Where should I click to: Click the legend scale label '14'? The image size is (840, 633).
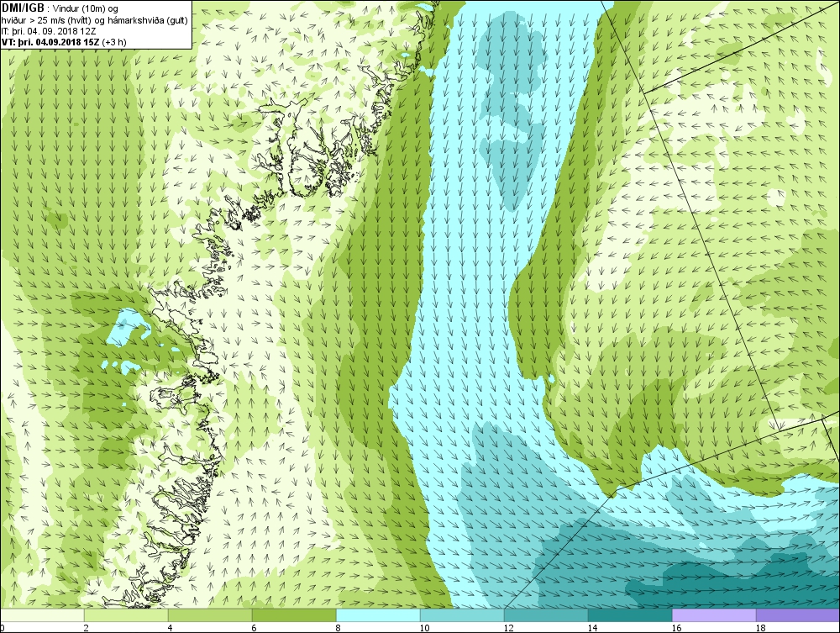coord(592,628)
